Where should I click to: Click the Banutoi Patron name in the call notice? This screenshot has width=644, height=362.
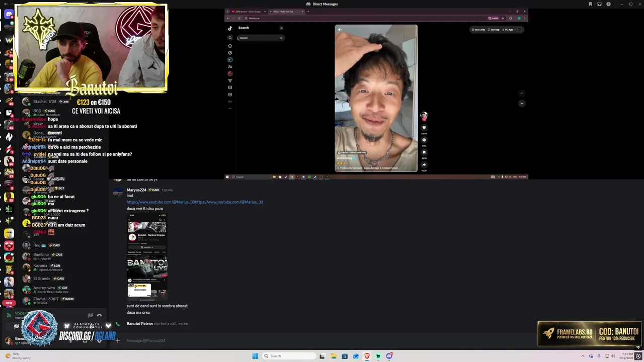(x=139, y=324)
